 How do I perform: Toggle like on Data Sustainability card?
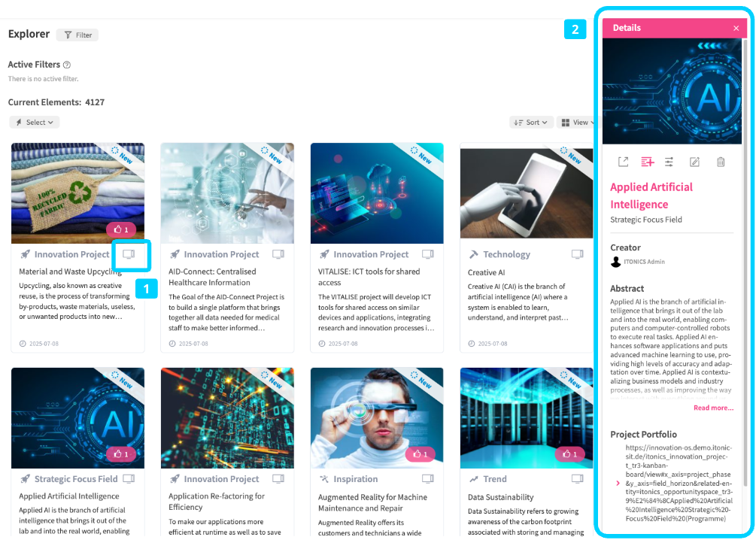(x=570, y=454)
